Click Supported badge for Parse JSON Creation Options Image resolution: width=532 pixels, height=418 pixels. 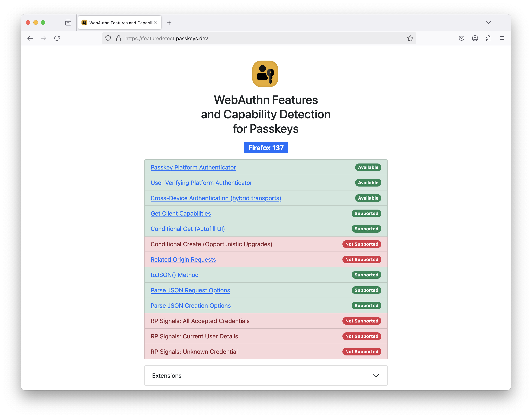[366, 306]
